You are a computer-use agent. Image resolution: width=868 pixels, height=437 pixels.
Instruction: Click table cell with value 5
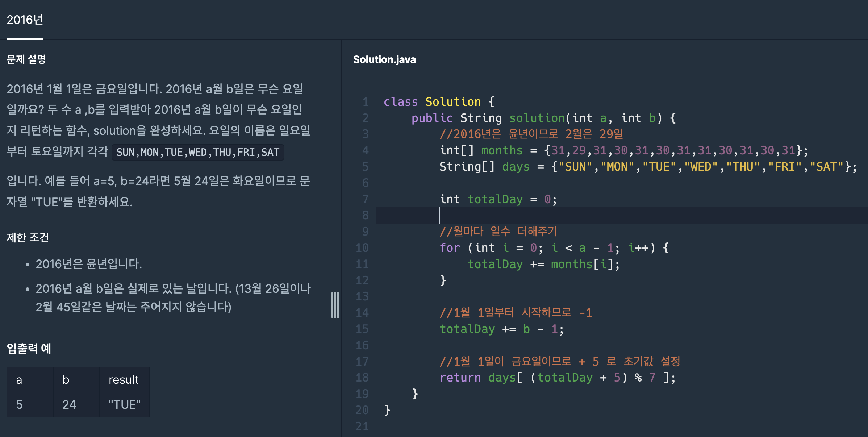click(x=30, y=404)
